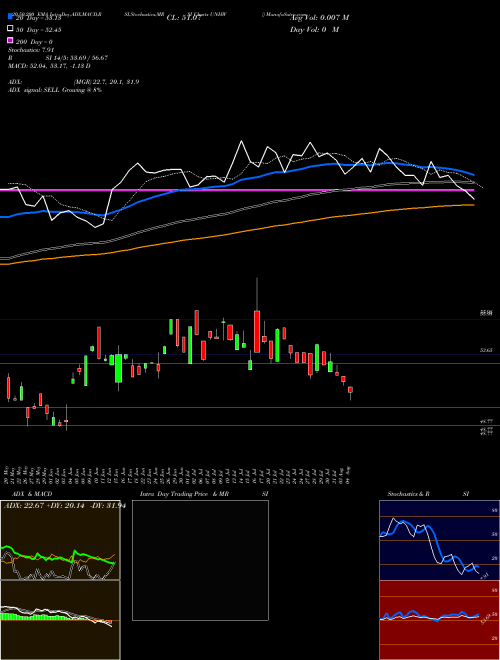Viewport: 500px width, 660px height.
Task: Click the blue 20 Day EMA legend swatch
Action: click(x=11, y=17)
